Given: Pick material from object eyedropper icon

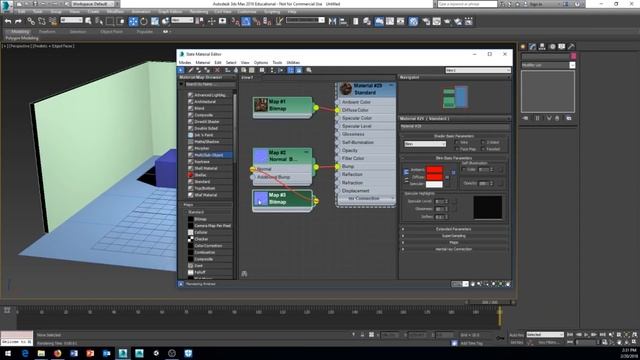Looking at the screenshot, I should coord(191,70).
